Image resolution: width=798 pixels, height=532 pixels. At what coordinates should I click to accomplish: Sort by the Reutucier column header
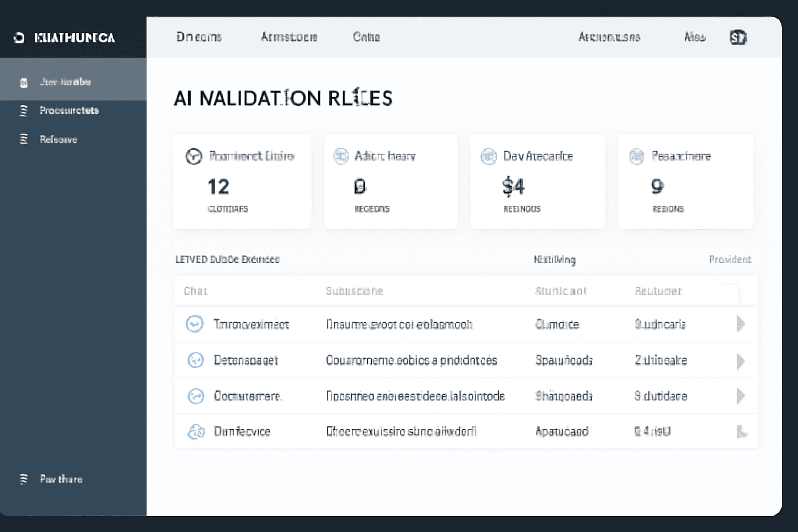658,291
